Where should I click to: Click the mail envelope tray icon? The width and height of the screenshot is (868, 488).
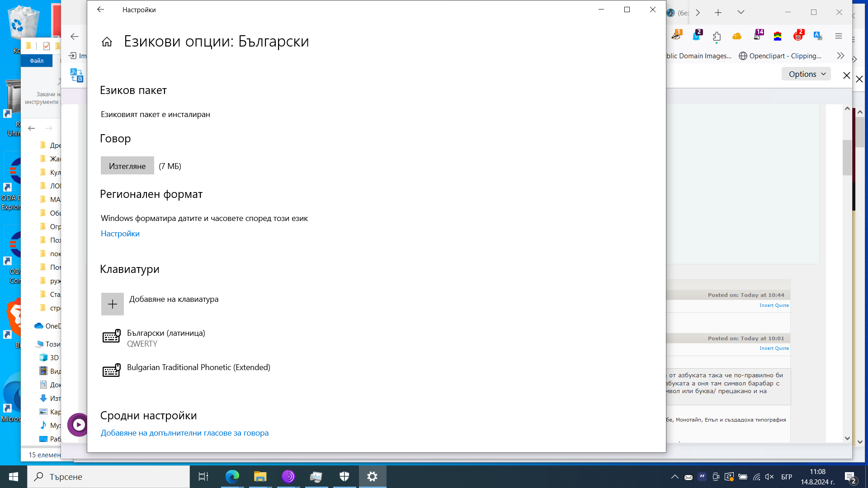point(688,477)
